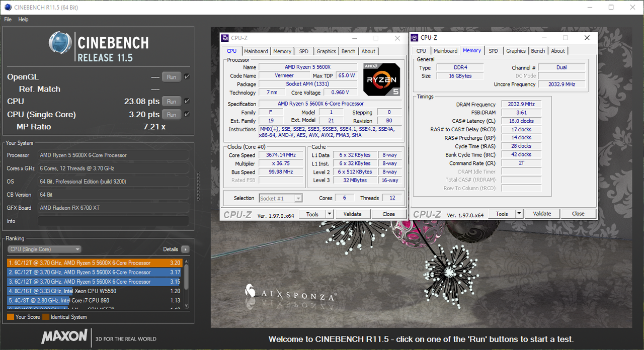Switch to Graphics tab in left CPU-Z
Viewport: 644px width, 350px height.
pyautogui.click(x=326, y=51)
